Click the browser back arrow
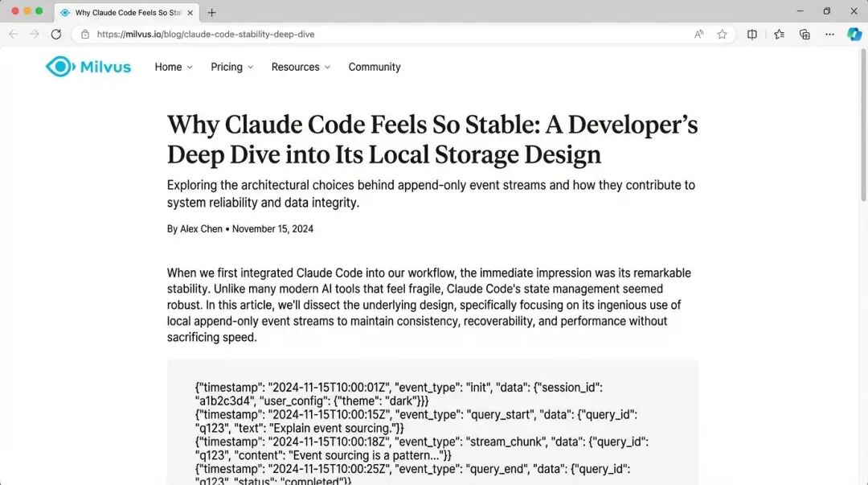Viewport: 868px width, 485px height. pyautogui.click(x=14, y=34)
